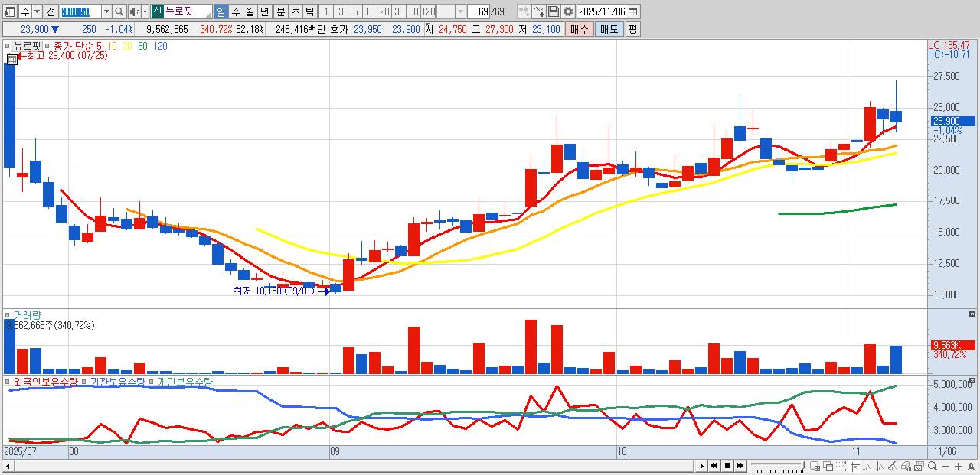Click the red '매수' buy button

[580, 29]
